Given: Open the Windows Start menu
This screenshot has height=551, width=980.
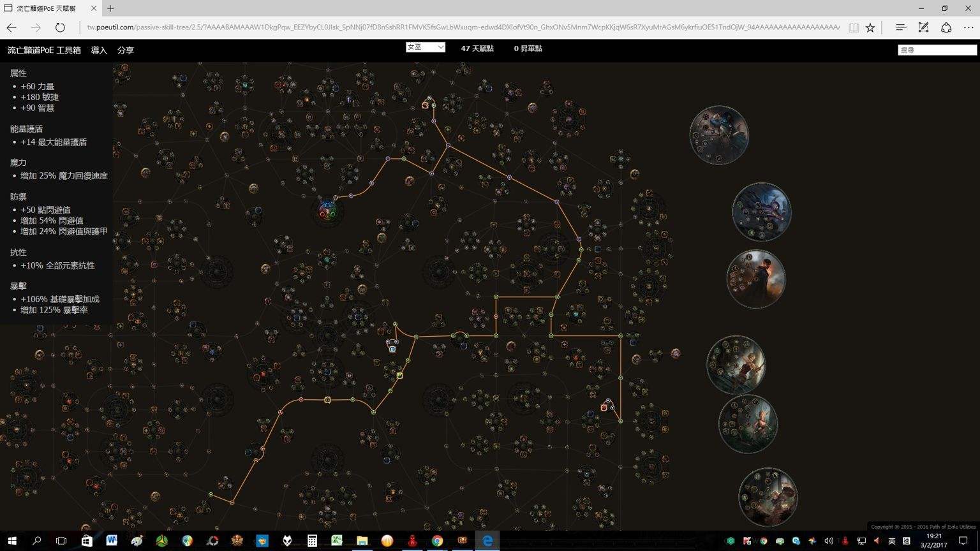Looking at the screenshot, I should [x=11, y=541].
